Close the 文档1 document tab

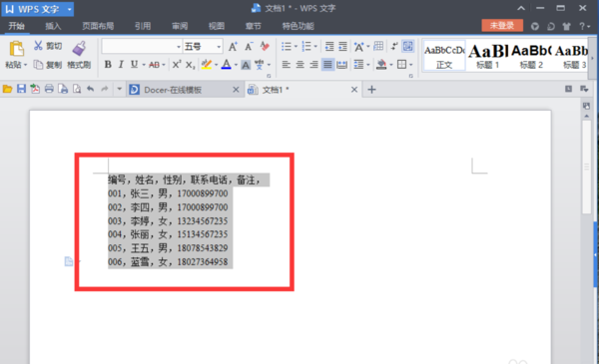[x=354, y=90]
